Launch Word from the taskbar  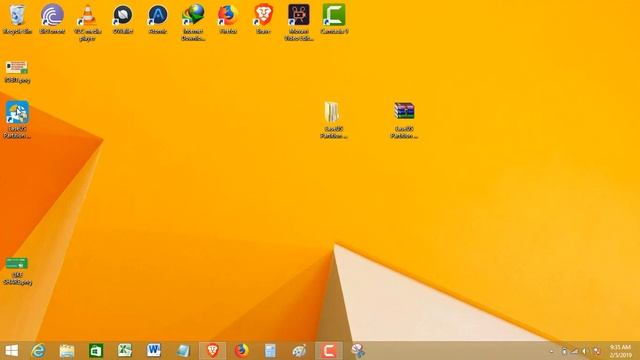[153, 351]
